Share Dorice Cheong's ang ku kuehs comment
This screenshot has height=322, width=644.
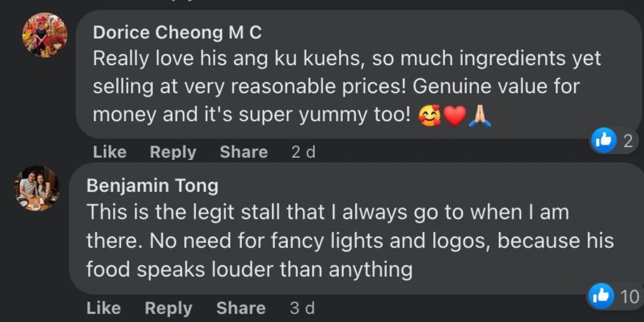(244, 152)
